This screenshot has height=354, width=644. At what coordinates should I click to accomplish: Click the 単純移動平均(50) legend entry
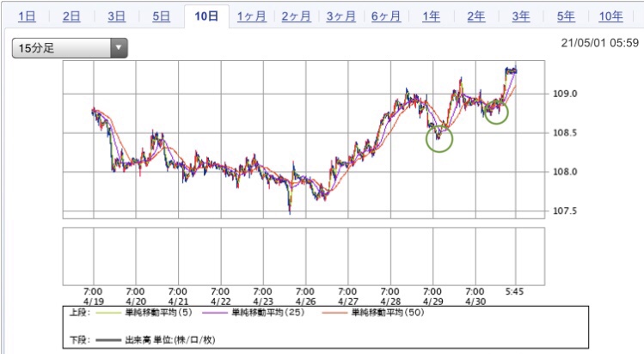(x=388, y=313)
